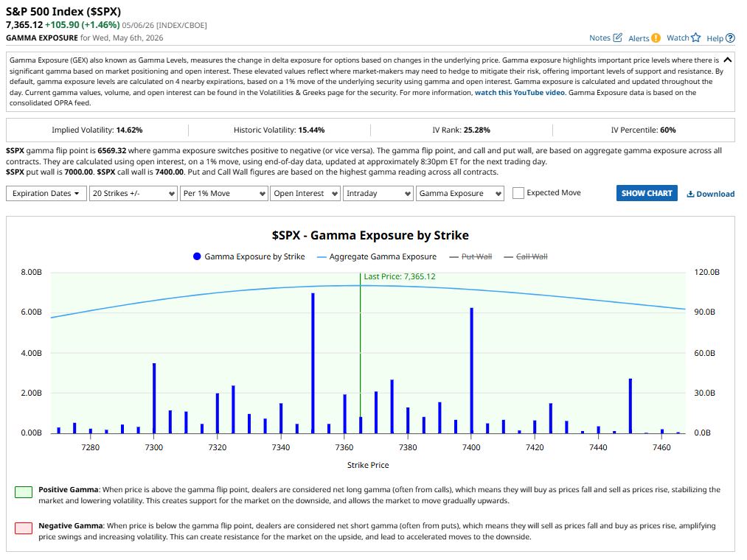Click the IV Percentile 60% value

(x=667, y=130)
